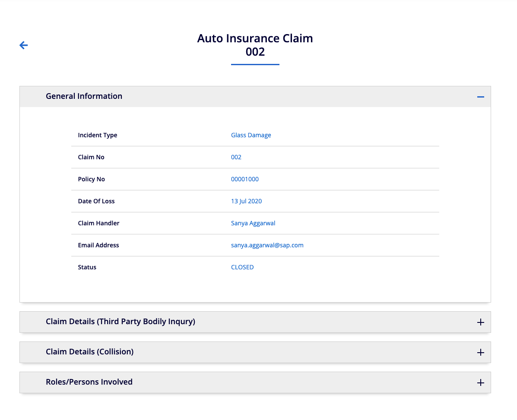Click claim handler name Sanya Aggarwal
The width and height of the screenshot is (517, 420).
point(253,223)
